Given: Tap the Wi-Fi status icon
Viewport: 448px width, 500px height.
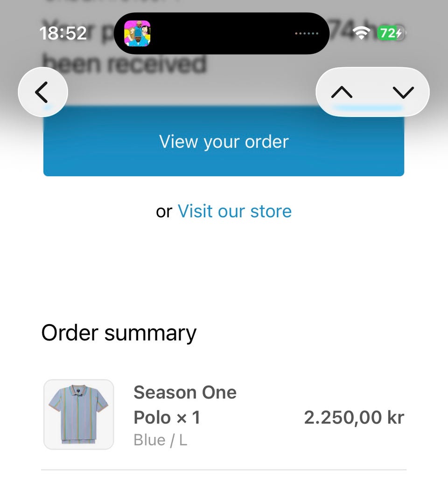Looking at the screenshot, I should pos(361,33).
